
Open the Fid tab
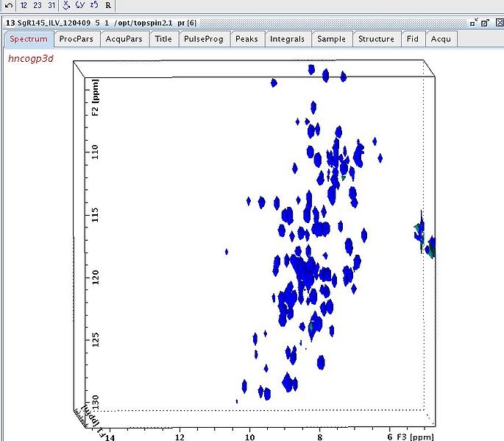413,39
